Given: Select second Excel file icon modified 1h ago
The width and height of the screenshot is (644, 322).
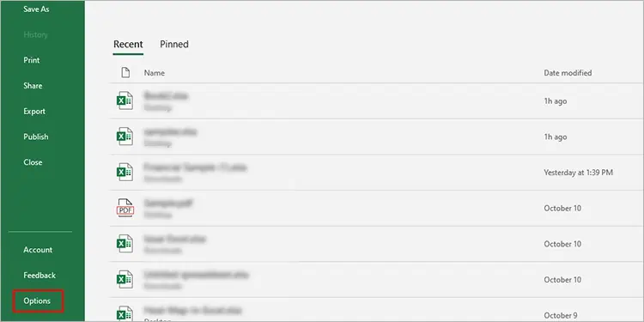Looking at the screenshot, I should (x=125, y=137).
